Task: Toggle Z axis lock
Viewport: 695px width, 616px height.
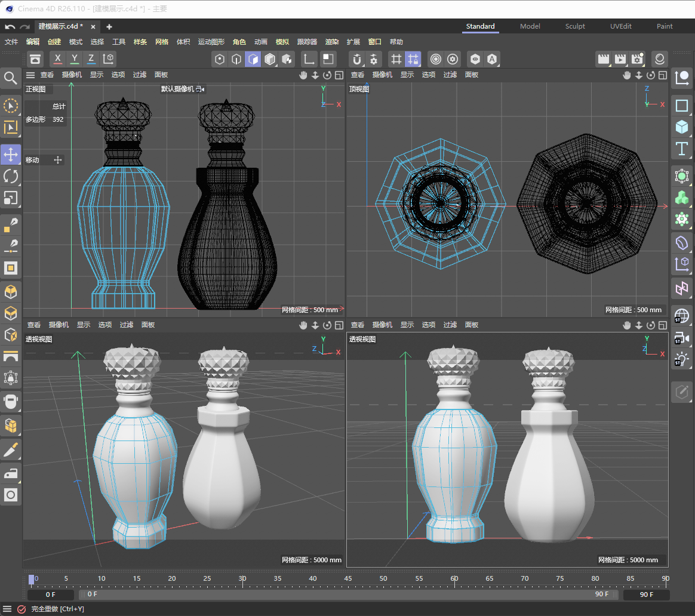Action: [x=91, y=59]
